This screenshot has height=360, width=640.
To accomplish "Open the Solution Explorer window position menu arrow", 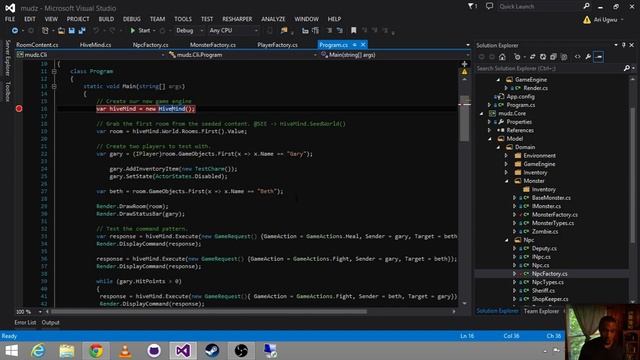I will coord(616,45).
